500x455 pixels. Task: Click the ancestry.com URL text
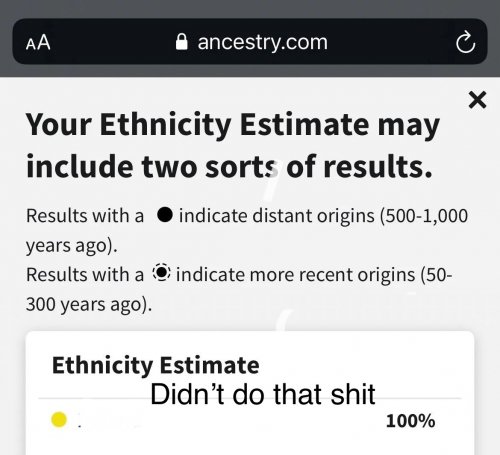point(263,42)
